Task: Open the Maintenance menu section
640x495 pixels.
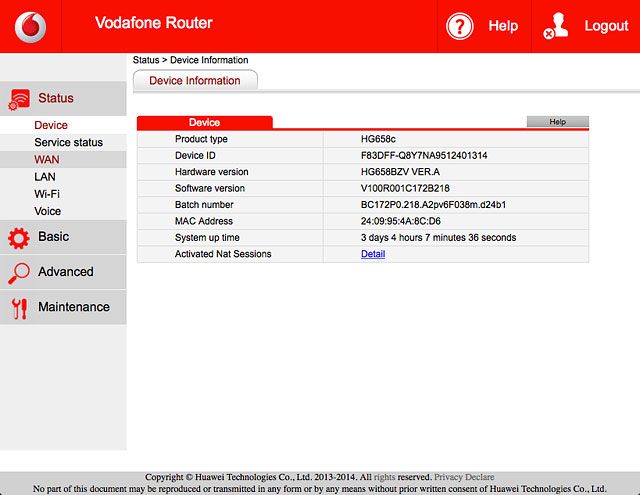Action: 63,307
